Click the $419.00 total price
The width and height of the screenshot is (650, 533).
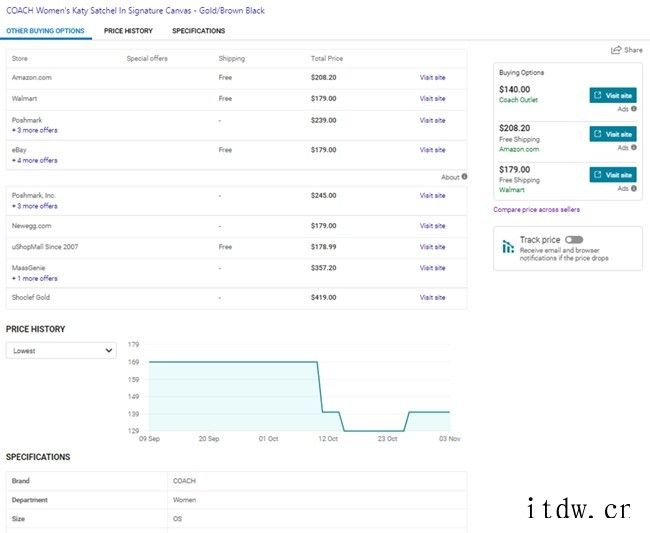point(323,298)
